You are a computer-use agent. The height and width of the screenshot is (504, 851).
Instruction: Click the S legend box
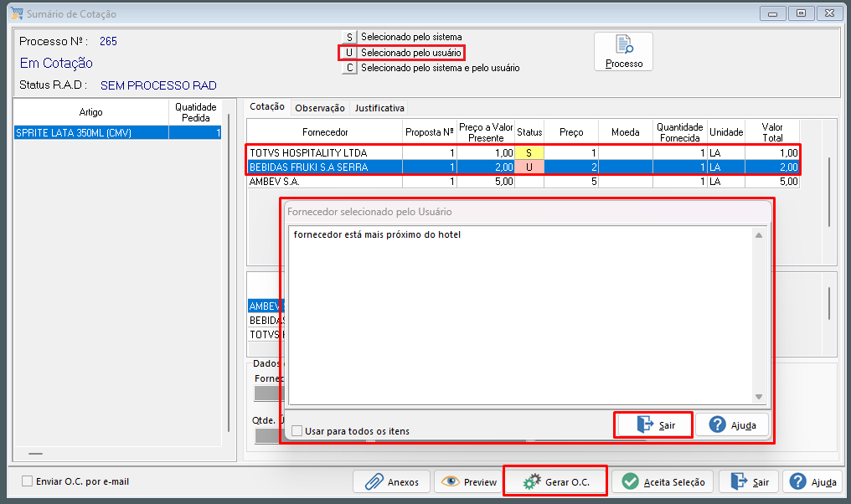(349, 37)
